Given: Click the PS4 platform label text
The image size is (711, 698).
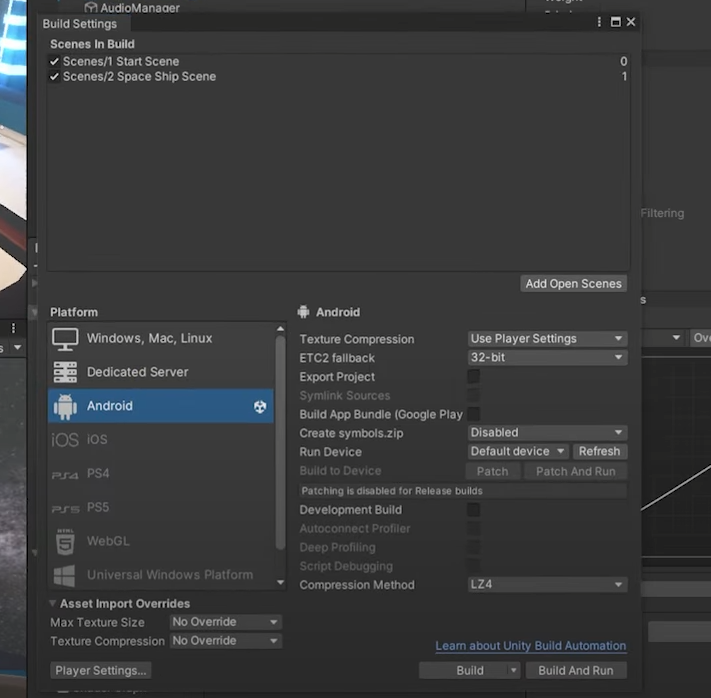Looking at the screenshot, I should [x=98, y=473].
